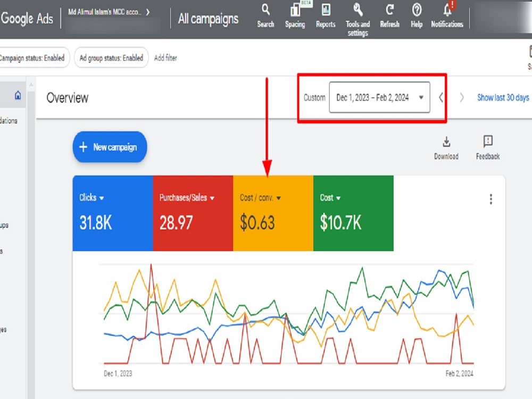
Task: Open Reports from the top toolbar
Action: tap(325, 14)
